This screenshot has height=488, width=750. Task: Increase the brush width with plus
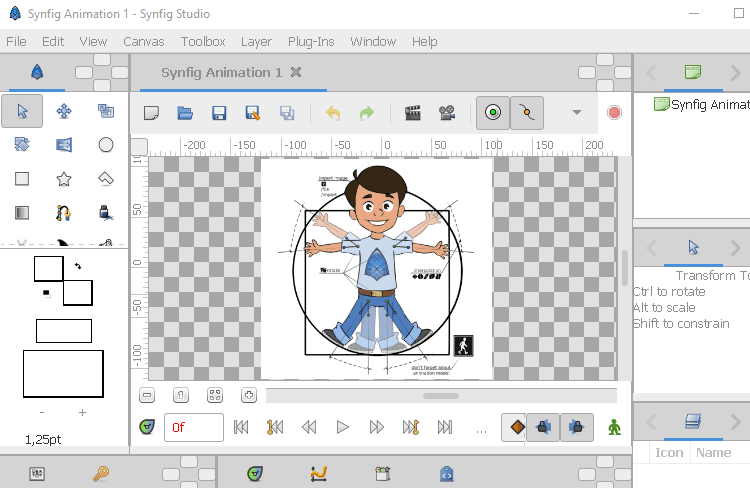click(x=82, y=412)
